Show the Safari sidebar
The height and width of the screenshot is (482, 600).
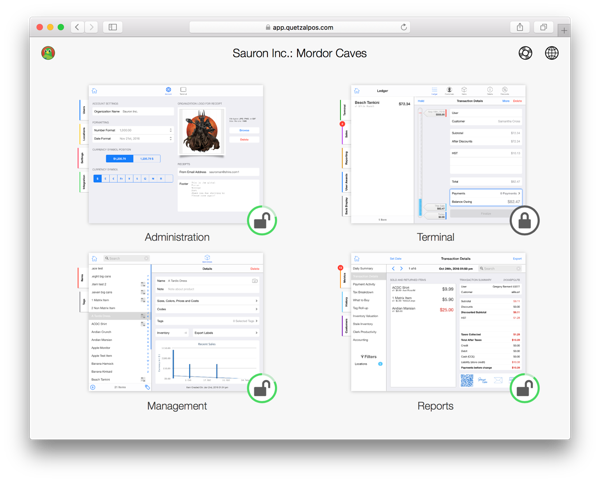[x=112, y=27]
